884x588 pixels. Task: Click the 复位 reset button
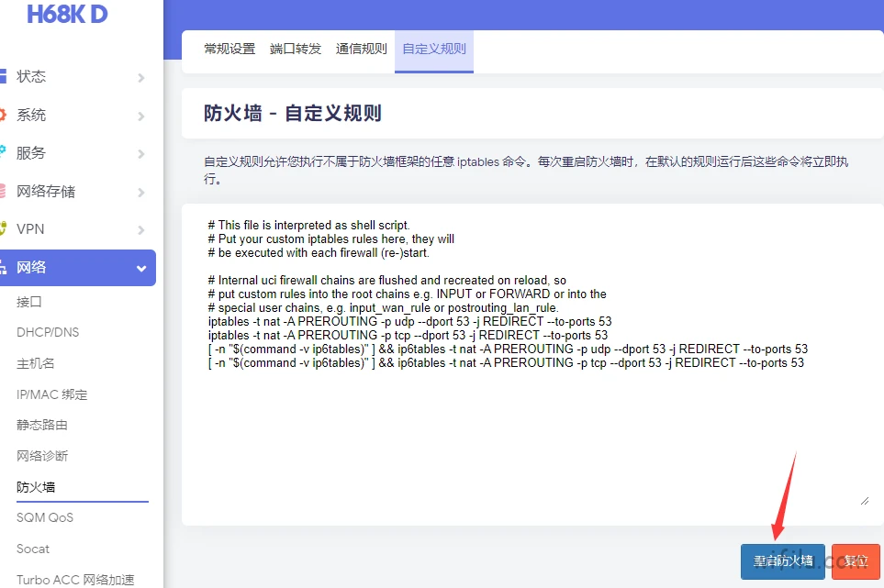(856, 561)
